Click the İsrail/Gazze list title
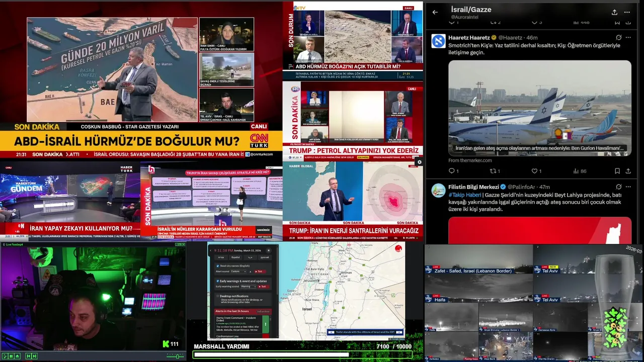Image resolution: width=644 pixels, height=362 pixels. [x=471, y=9]
